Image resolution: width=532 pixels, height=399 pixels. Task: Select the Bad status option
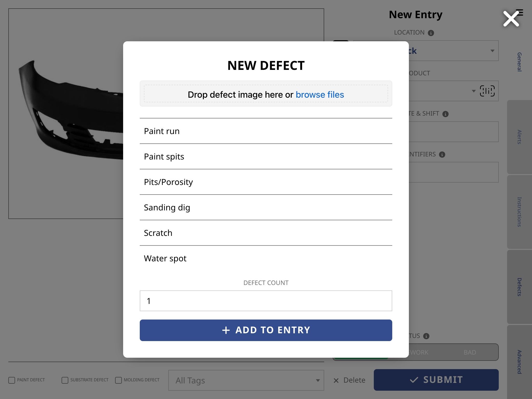coord(470,353)
